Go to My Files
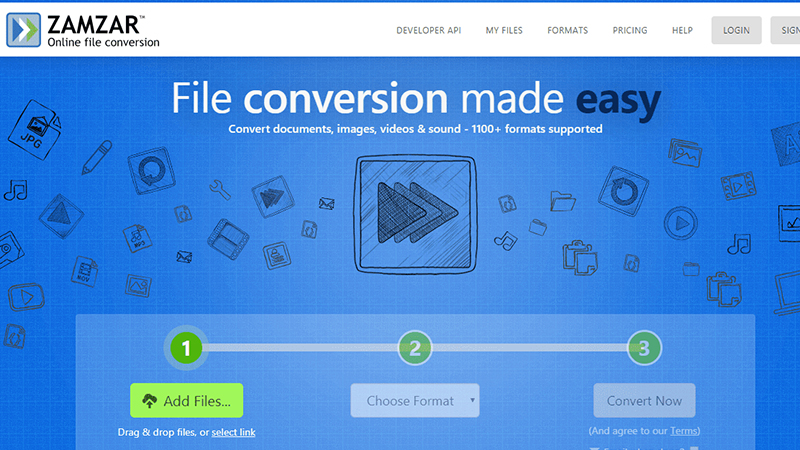This screenshot has width=800, height=450. point(504,31)
